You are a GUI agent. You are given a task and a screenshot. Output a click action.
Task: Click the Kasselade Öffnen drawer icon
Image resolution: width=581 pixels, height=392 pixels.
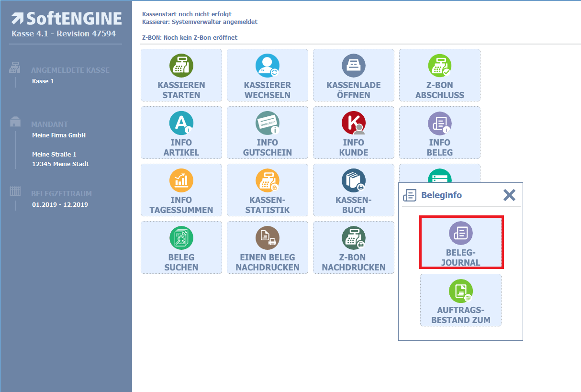(354, 66)
